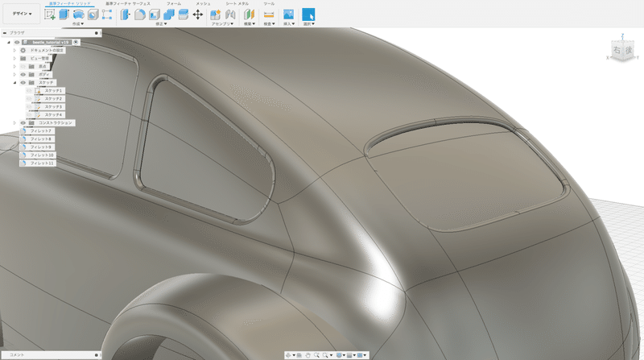Screen dimensions: 644x360
Task: Click the コメント panel header
Action: pos(51,354)
